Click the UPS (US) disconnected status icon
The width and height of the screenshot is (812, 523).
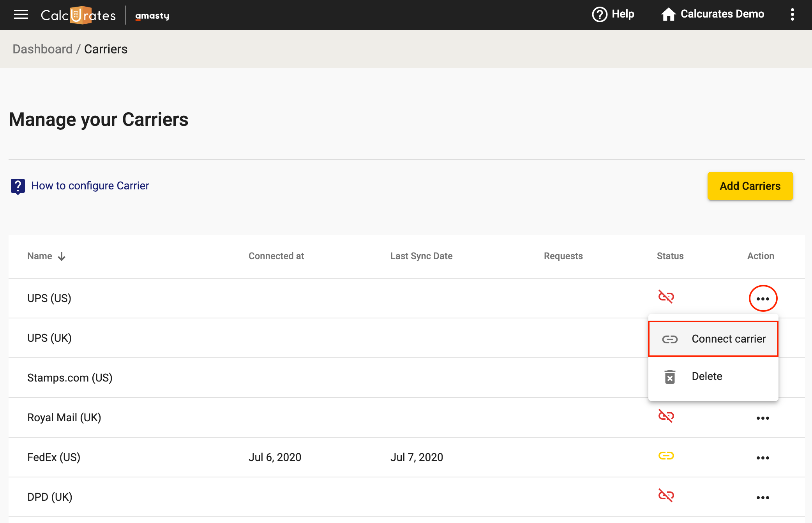pyautogui.click(x=666, y=297)
